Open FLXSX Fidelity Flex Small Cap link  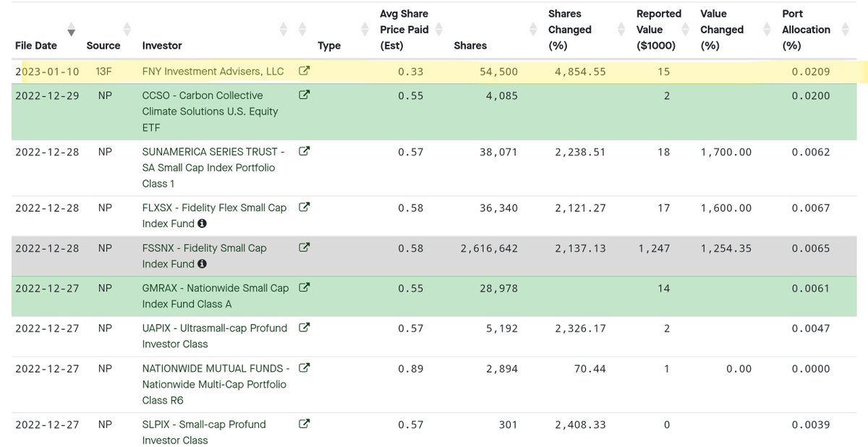click(x=214, y=216)
